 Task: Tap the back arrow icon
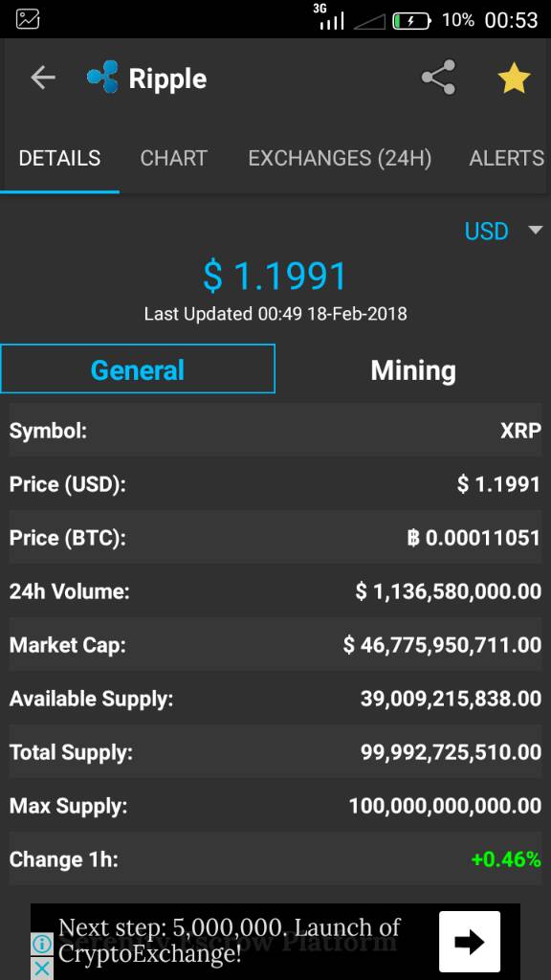click(42, 78)
